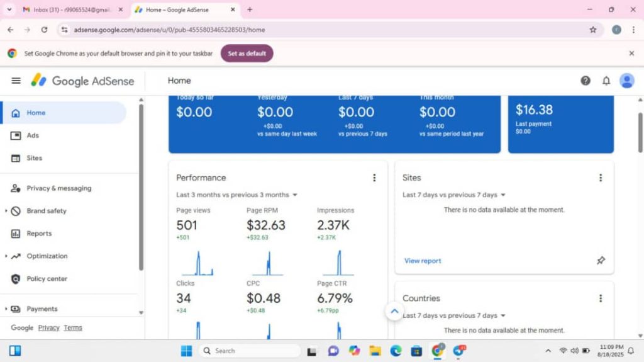This screenshot has height=362, width=644.
Task: Pin the Sites card
Action: click(601, 261)
